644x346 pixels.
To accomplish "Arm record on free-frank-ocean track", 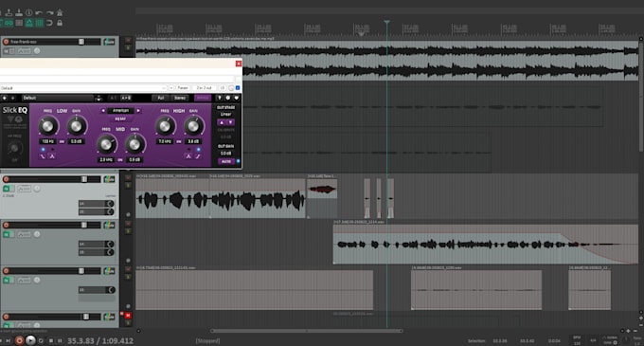I will pyautogui.click(x=6, y=42).
